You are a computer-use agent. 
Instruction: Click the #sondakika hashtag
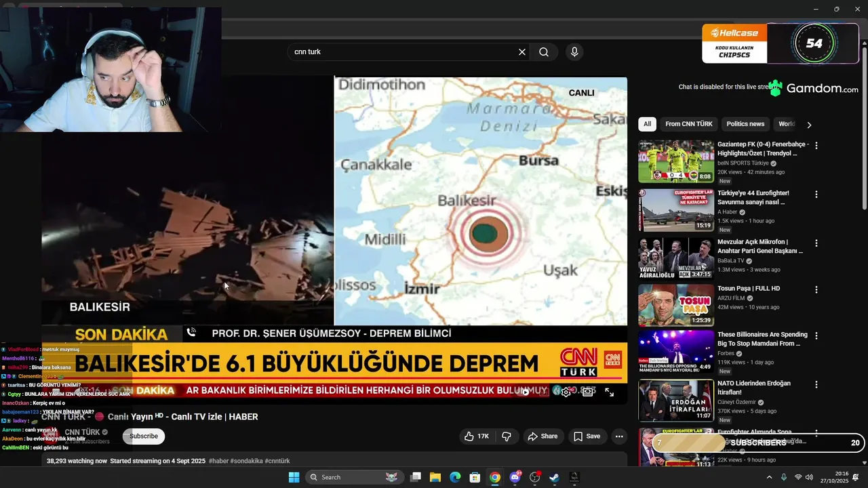(x=246, y=461)
